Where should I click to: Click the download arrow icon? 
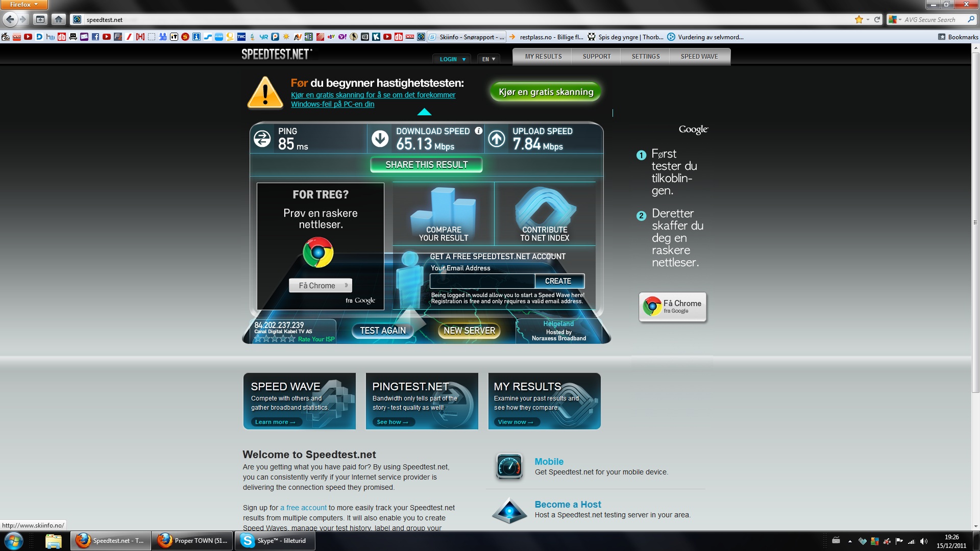(380, 138)
